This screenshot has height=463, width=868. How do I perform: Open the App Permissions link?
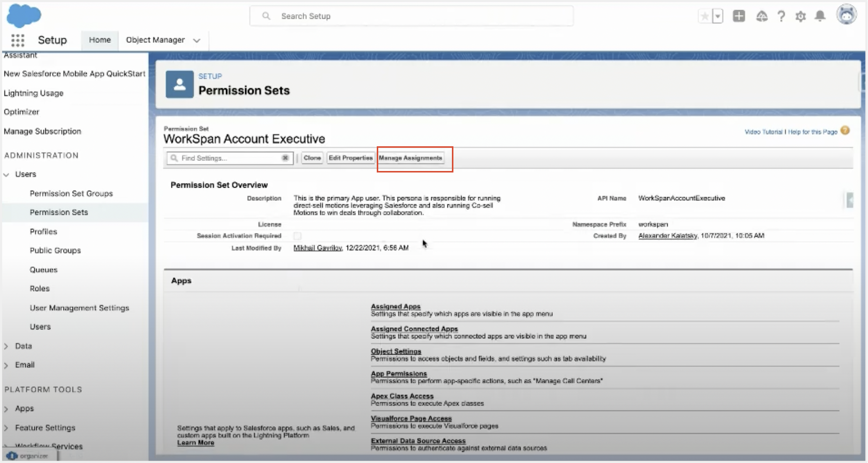[x=398, y=374]
